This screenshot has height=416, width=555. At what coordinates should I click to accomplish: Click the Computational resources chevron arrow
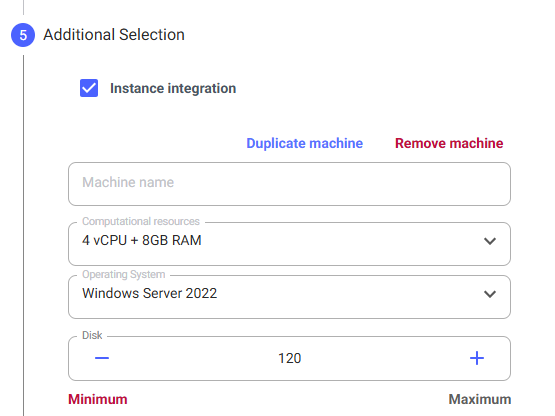(490, 241)
